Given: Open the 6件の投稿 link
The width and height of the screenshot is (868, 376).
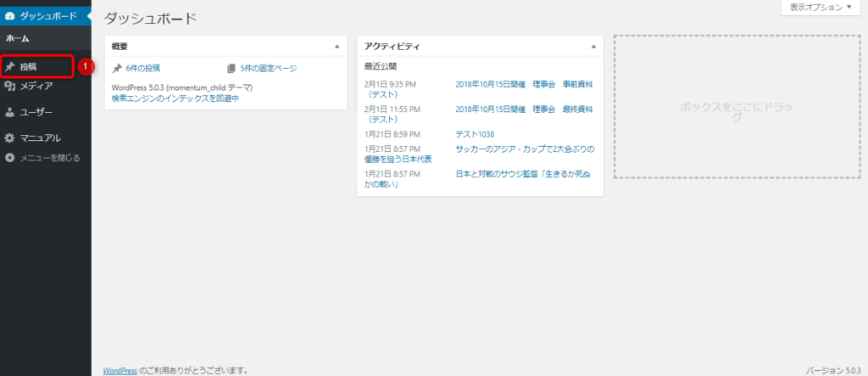Looking at the screenshot, I should (x=142, y=69).
